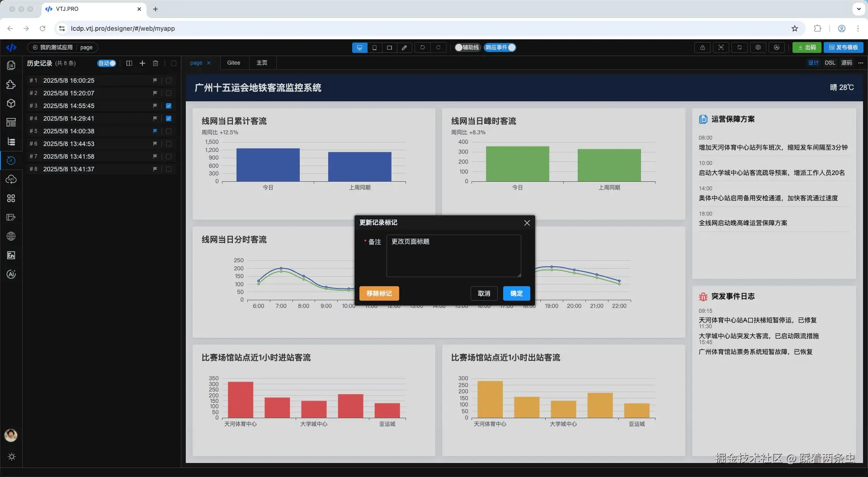Click the lock icon in top toolbar
The width and height of the screenshot is (868, 477).
tap(703, 47)
